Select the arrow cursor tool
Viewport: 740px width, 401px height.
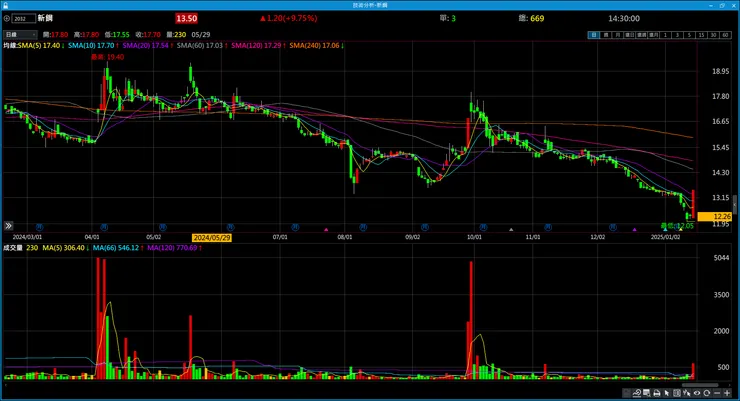666,393
